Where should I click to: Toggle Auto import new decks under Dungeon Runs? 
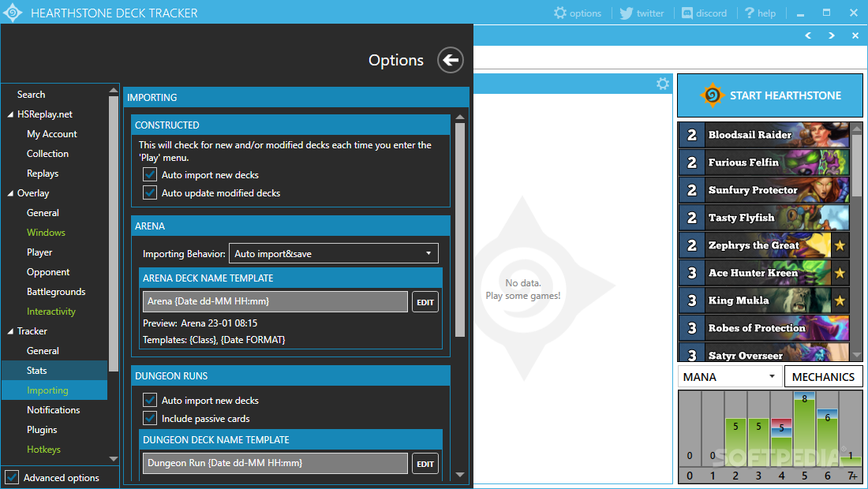coord(149,401)
